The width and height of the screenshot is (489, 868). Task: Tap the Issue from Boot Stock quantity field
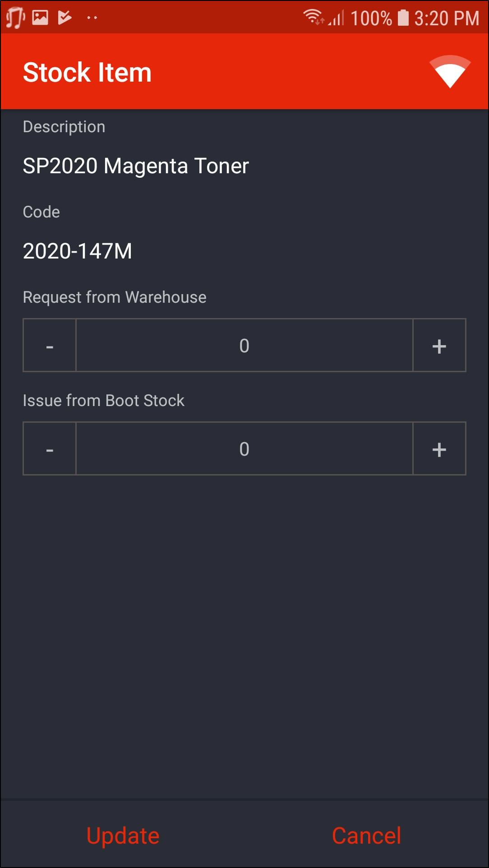(244, 449)
